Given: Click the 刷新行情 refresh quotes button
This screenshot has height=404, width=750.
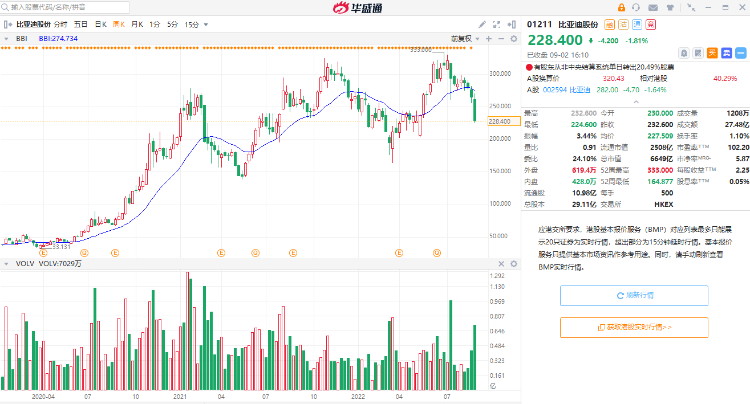Looking at the screenshot, I should 634,295.
